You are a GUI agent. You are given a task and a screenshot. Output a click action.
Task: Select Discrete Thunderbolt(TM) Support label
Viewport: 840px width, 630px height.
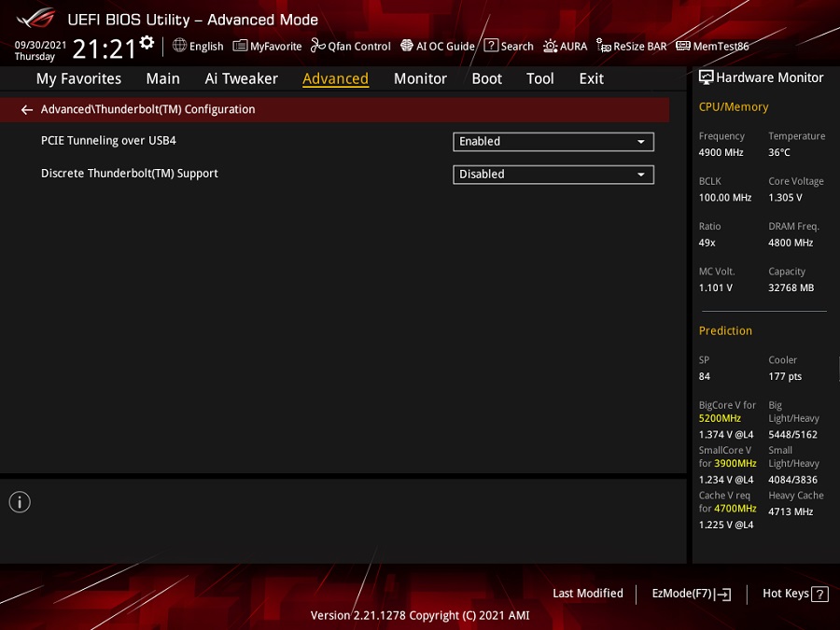point(130,174)
